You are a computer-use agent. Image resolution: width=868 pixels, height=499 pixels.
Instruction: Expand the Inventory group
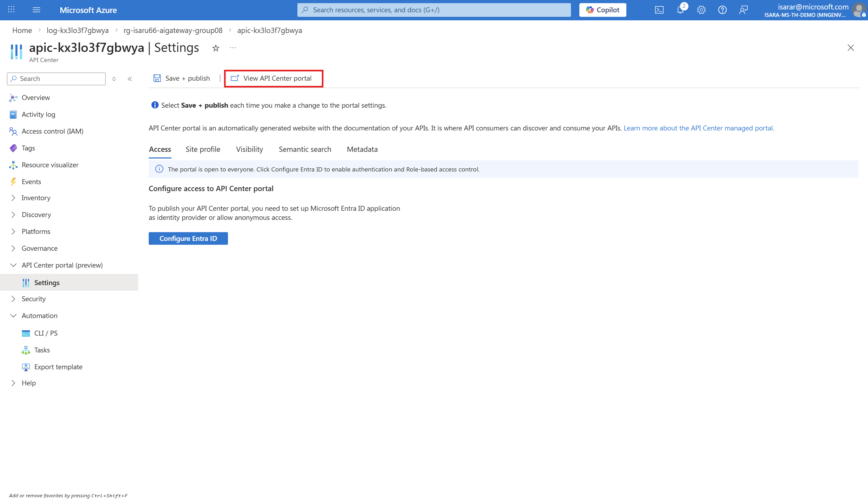[13, 198]
